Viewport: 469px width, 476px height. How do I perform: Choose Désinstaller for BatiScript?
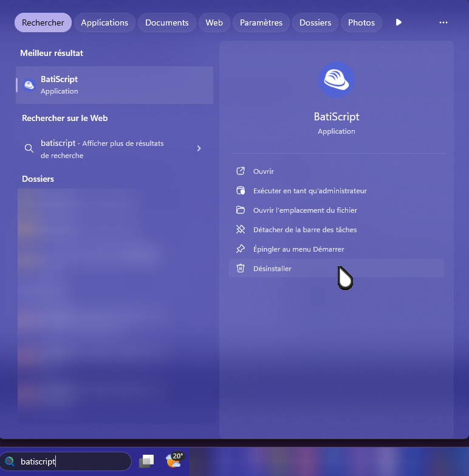[337, 268]
